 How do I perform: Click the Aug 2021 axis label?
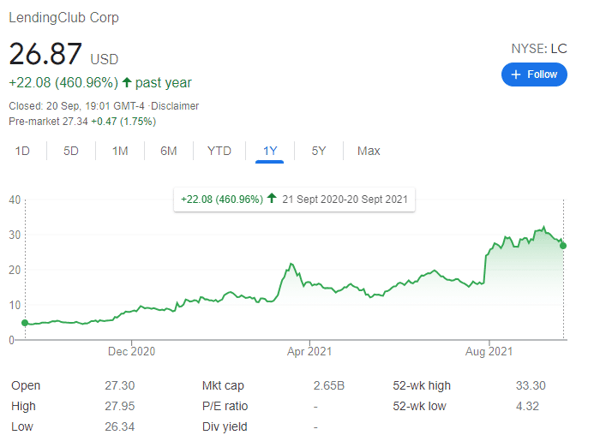click(489, 351)
